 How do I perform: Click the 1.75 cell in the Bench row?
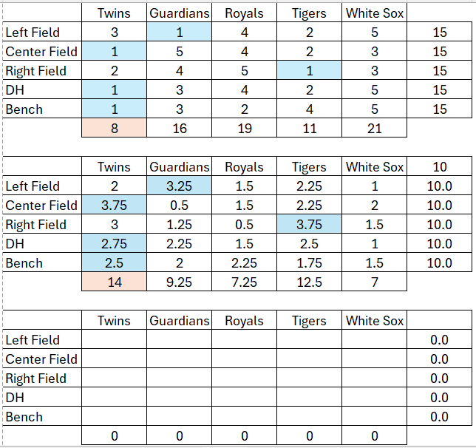click(310, 263)
